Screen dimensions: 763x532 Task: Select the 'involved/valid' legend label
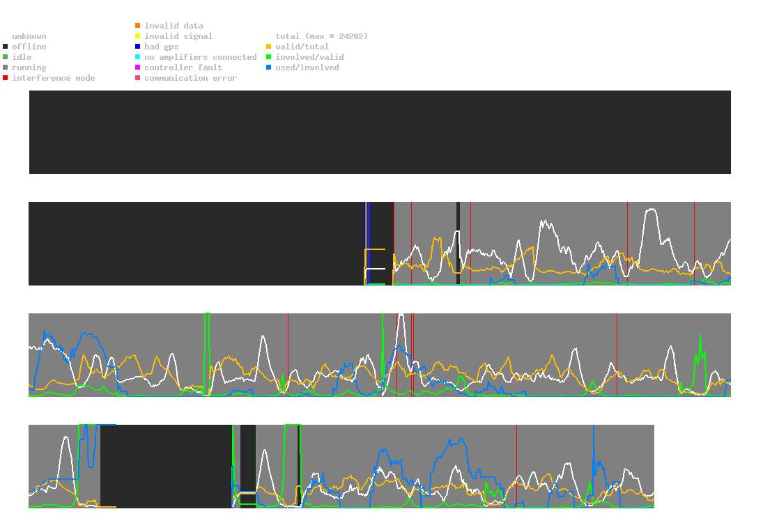[x=309, y=57]
